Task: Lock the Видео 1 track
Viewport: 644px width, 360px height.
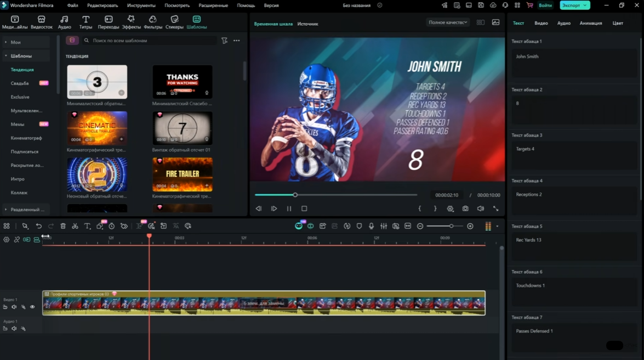Action: pos(5,307)
